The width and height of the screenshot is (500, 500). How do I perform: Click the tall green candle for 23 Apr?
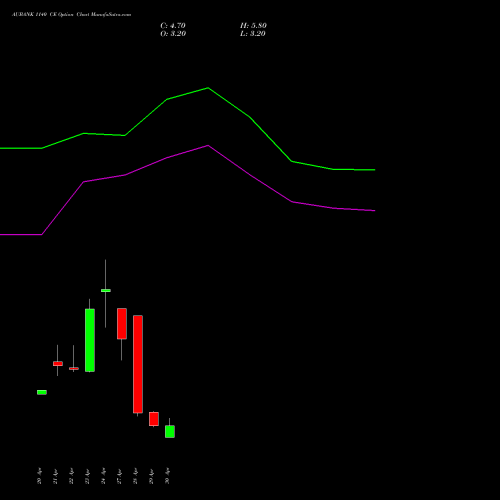pyautogui.click(x=90, y=340)
